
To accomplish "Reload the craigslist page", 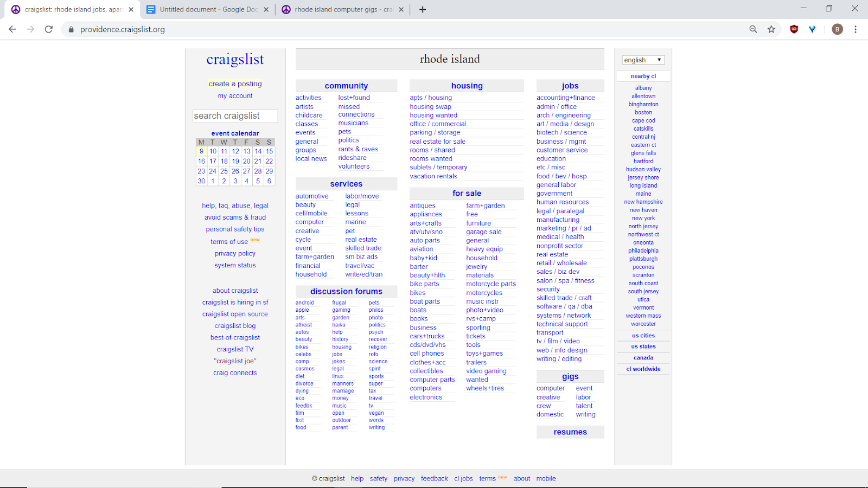I will pos(49,29).
